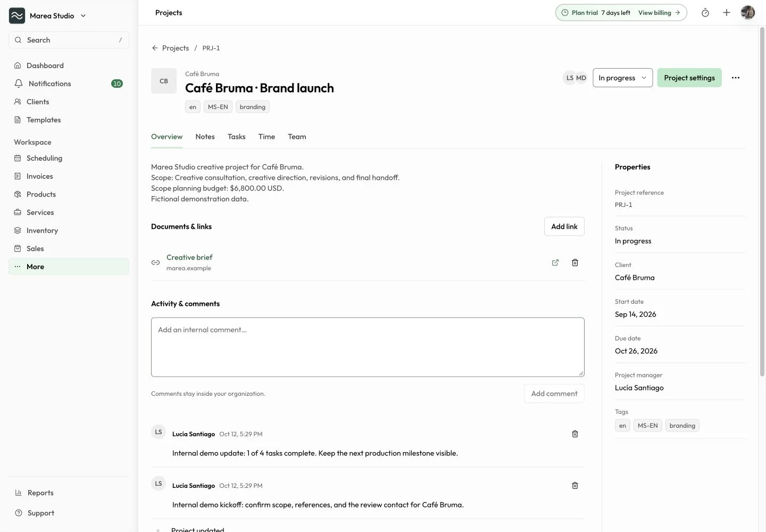This screenshot has height=532, width=766.
Task: Open the user profile avatar
Action: click(748, 12)
